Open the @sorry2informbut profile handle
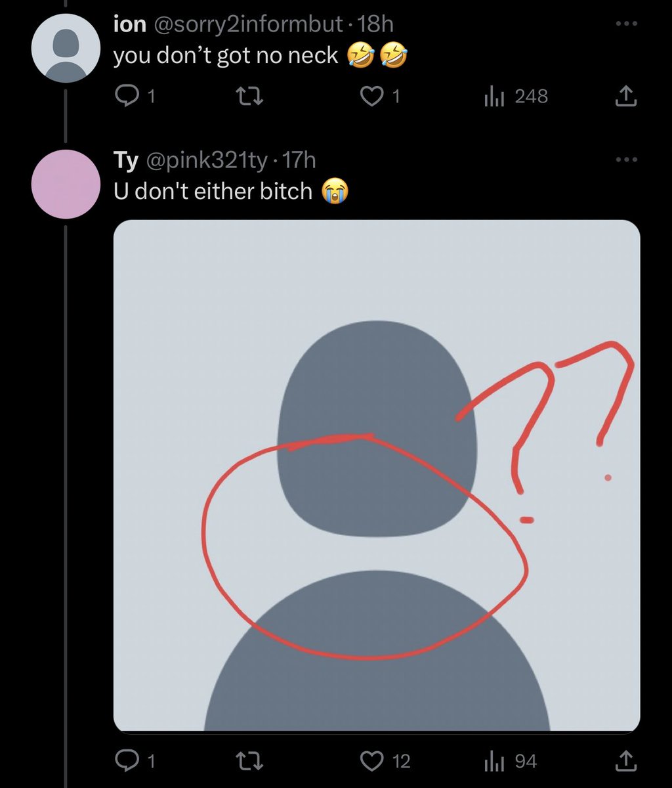This screenshot has height=788, width=672. coord(248,25)
